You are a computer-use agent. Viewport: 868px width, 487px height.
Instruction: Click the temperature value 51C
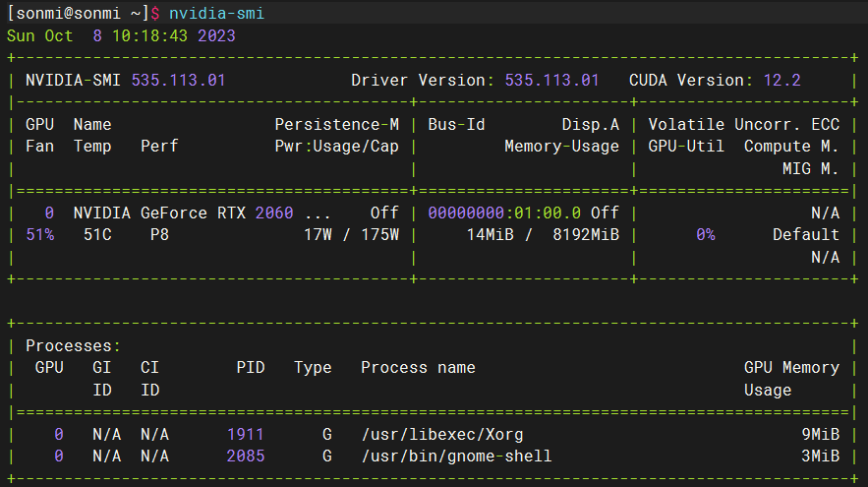[97, 235]
